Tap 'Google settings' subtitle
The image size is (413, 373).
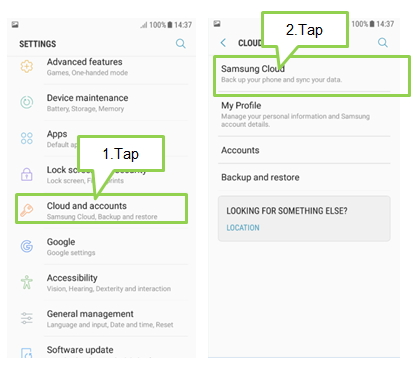click(71, 253)
